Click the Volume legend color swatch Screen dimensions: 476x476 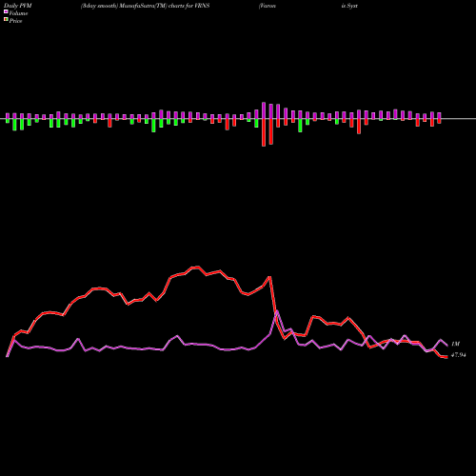click(x=6, y=11)
